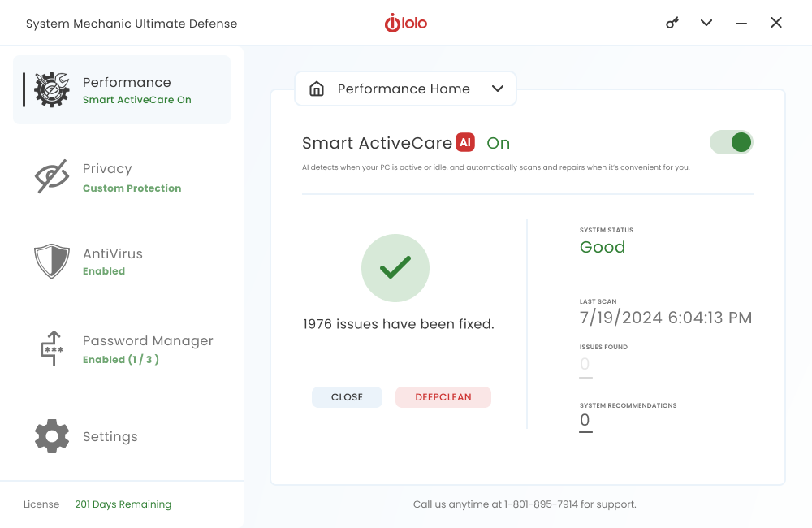Expand the Performance Home dropdown arrow
This screenshot has width=812, height=528.
click(498, 89)
